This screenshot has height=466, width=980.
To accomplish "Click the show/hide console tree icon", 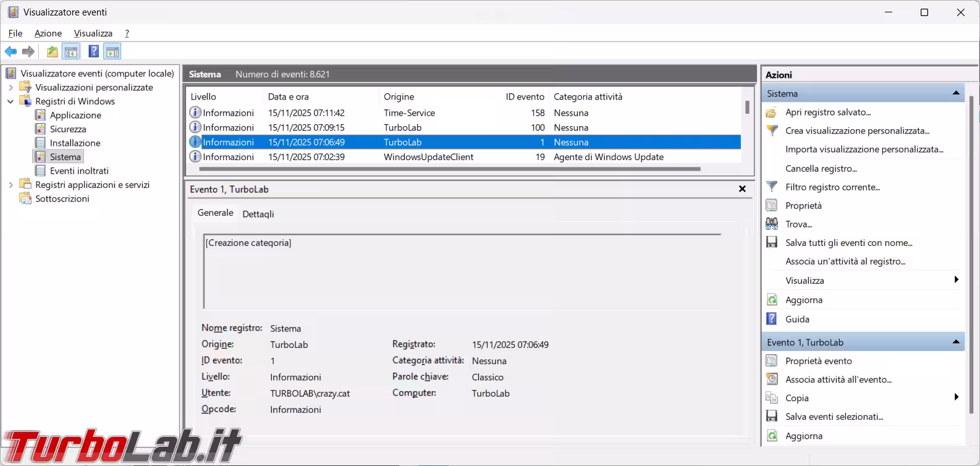I will (71, 51).
